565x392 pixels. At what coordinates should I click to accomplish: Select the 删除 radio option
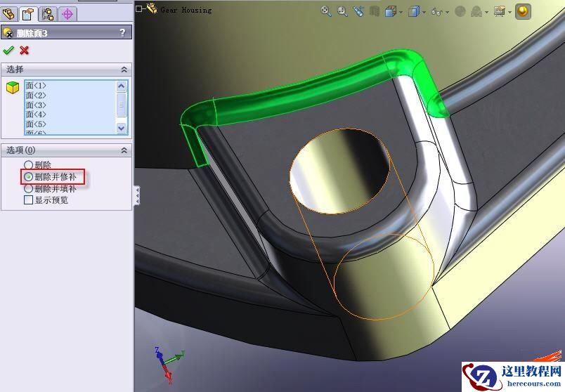[x=29, y=164]
